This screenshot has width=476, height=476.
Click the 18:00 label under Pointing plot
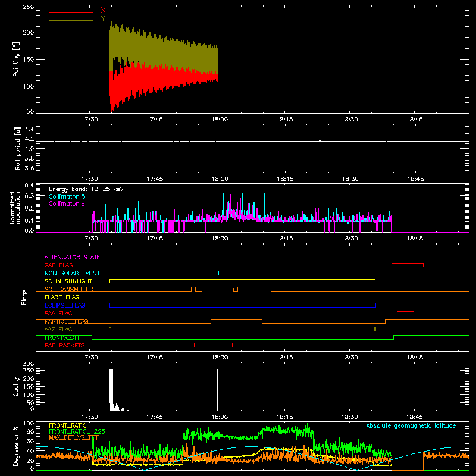[220, 120]
